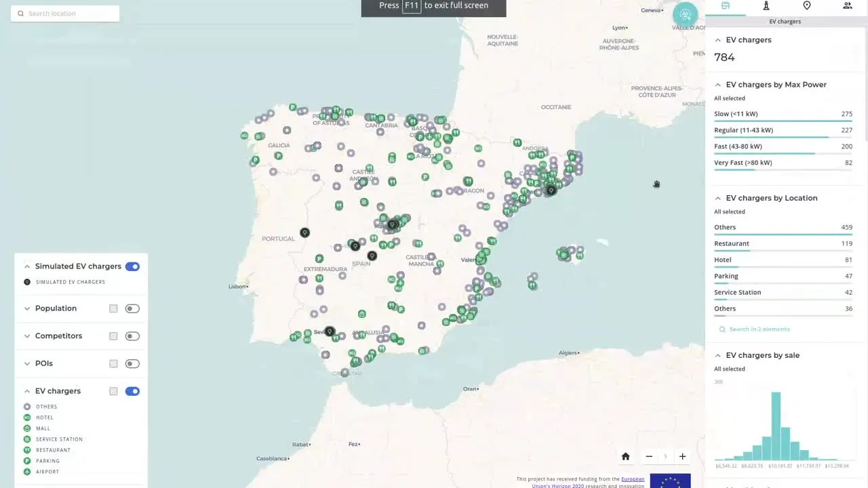The width and height of the screenshot is (868, 488).
Task: Click the teal add-simulation circle button
Action: (685, 15)
